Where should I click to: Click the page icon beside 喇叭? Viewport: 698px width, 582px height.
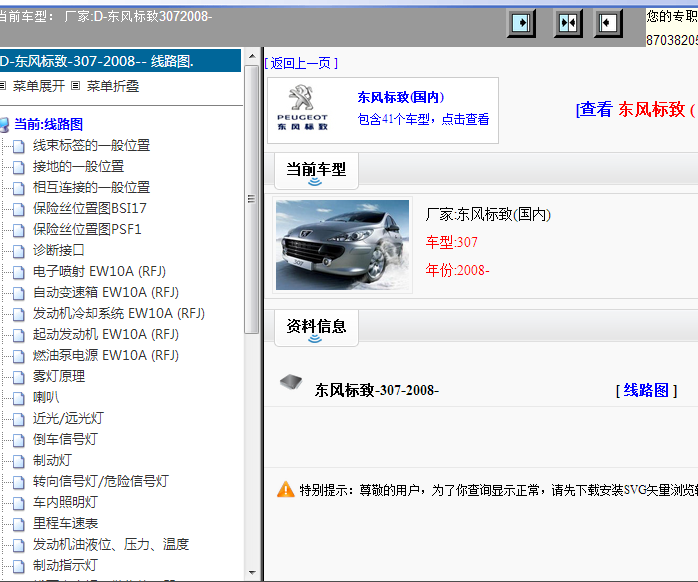[x=18, y=398]
